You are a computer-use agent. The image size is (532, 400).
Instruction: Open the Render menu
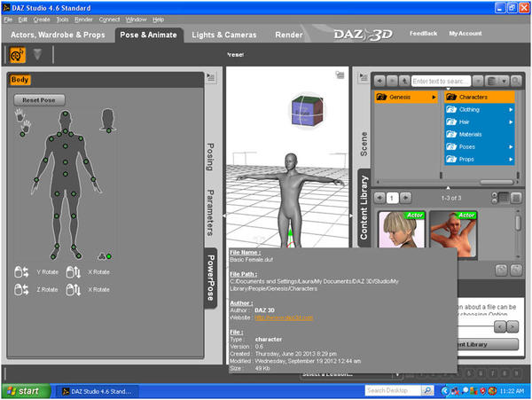coord(83,20)
